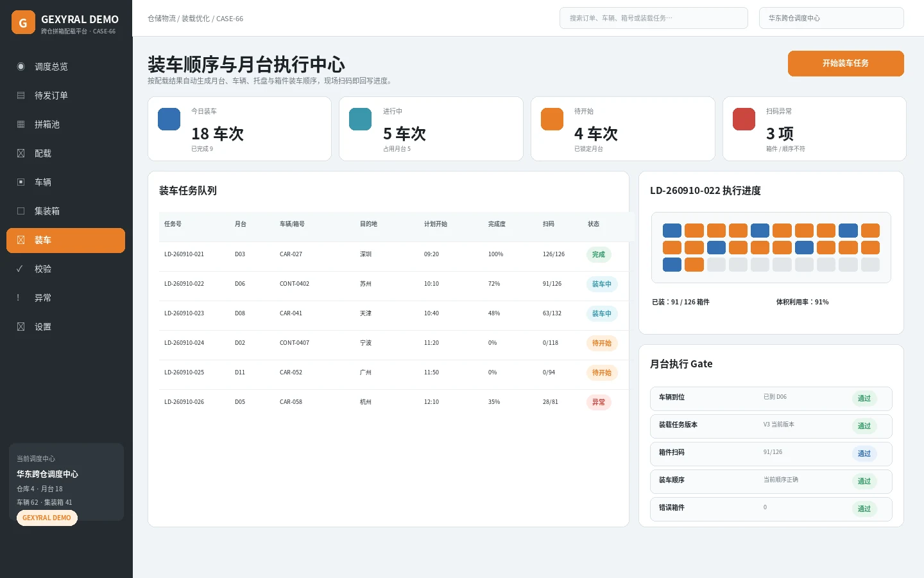Image resolution: width=924 pixels, height=578 pixels.
Task: Click the 错误箱件 gate row
Action: [x=771, y=509]
